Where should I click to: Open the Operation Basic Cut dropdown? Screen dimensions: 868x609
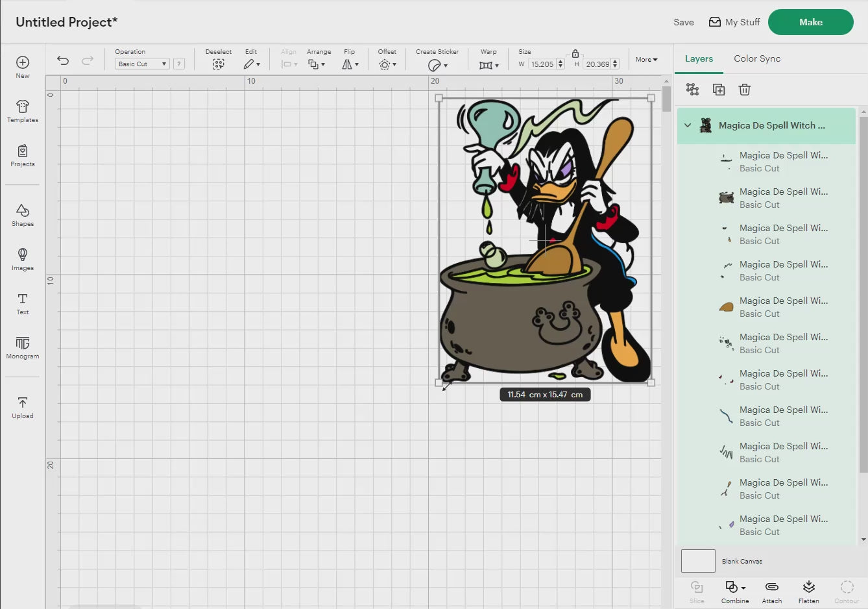[x=142, y=64]
